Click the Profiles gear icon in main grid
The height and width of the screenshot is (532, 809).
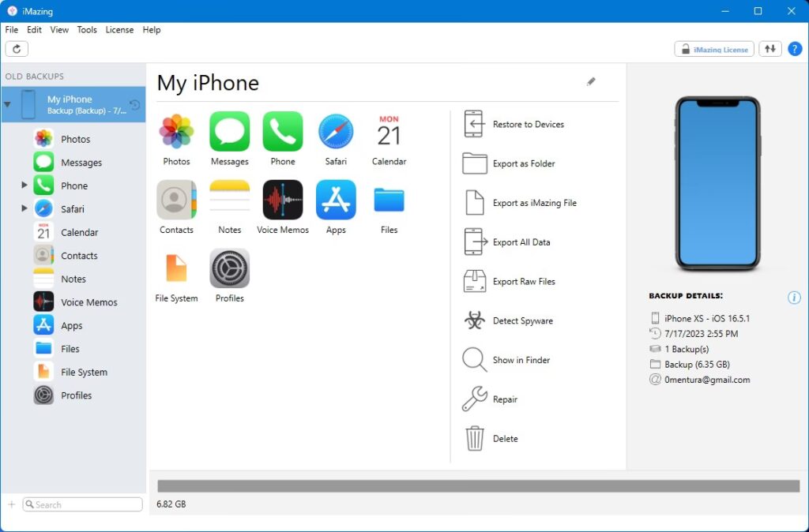(230, 269)
